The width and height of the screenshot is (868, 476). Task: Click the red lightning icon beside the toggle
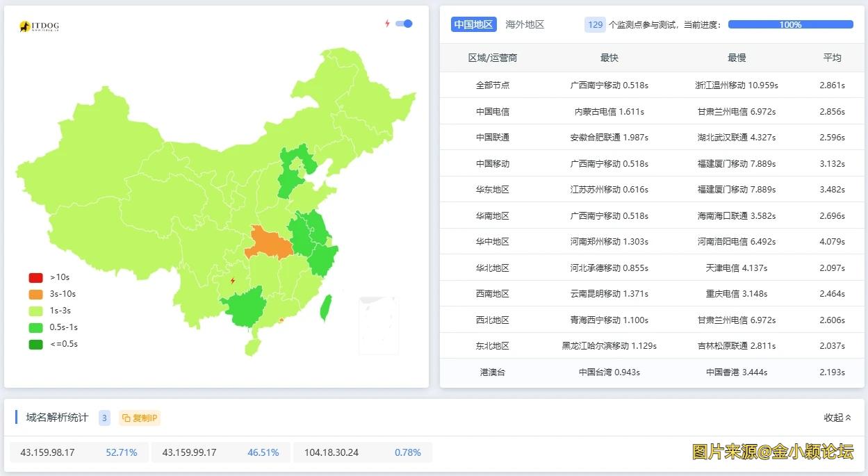click(x=387, y=24)
